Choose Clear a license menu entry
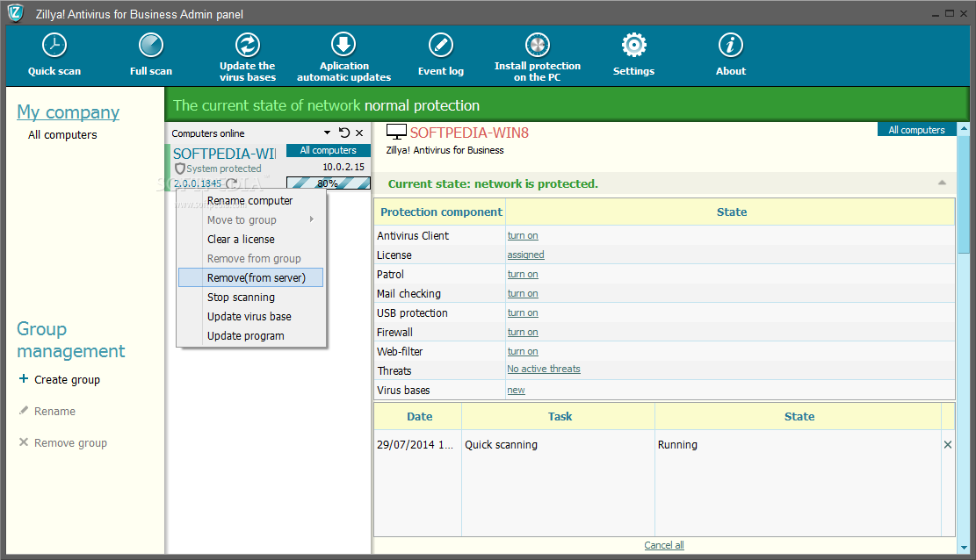 click(x=250, y=239)
